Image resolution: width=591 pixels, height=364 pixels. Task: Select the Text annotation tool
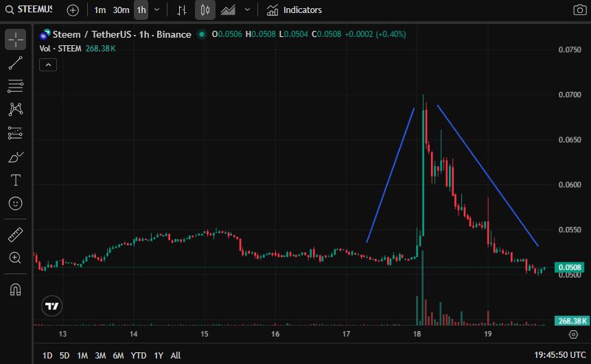(16, 180)
